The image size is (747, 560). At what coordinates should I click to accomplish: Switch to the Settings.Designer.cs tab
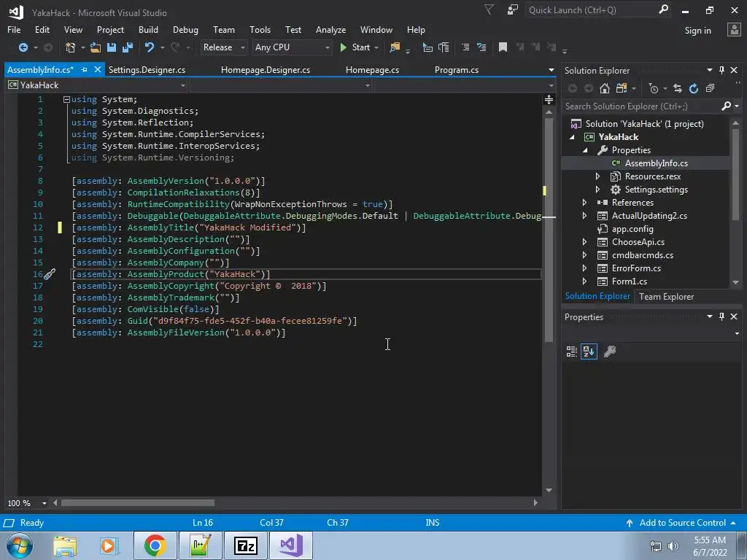[x=147, y=69]
